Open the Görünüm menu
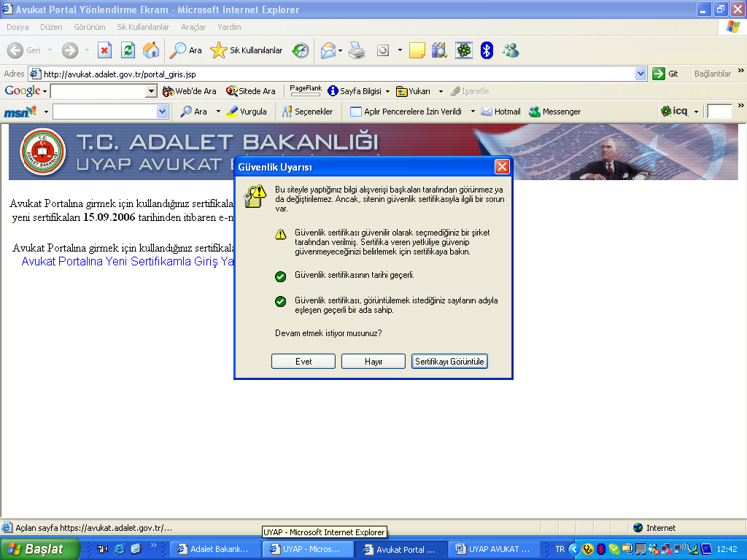This screenshot has height=560, width=747. click(x=90, y=27)
